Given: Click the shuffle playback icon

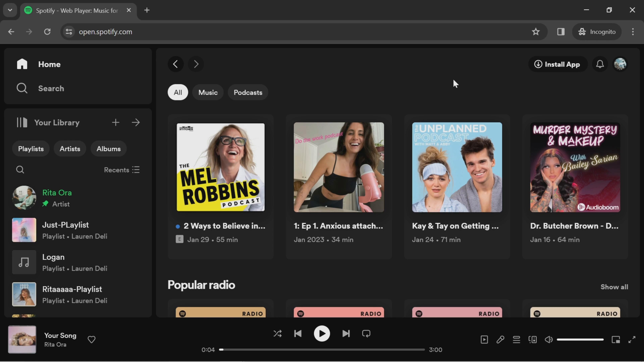Looking at the screenshot, I should (x=277, y=333).
